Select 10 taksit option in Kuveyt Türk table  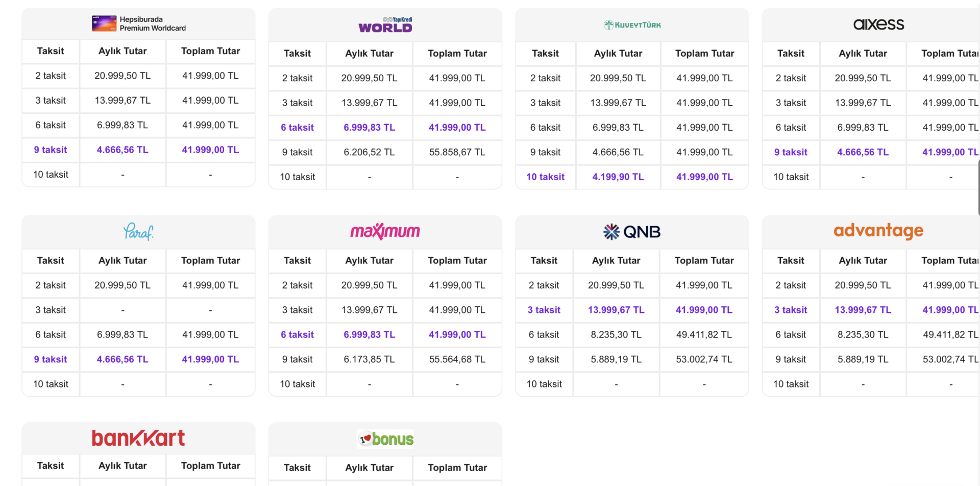click(545, 177)
